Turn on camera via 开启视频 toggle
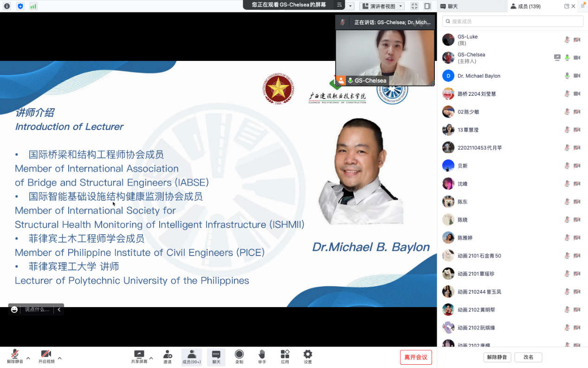The width and height of the screenshot is (588, 368). [x=46, y=355]
